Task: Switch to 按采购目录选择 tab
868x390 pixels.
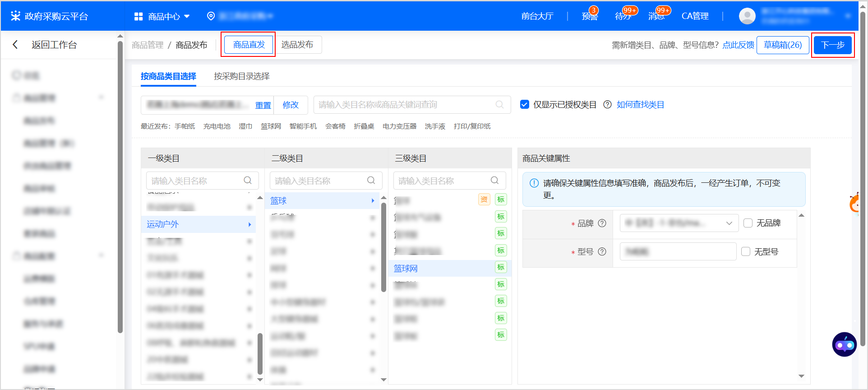Action: (241, 76)
